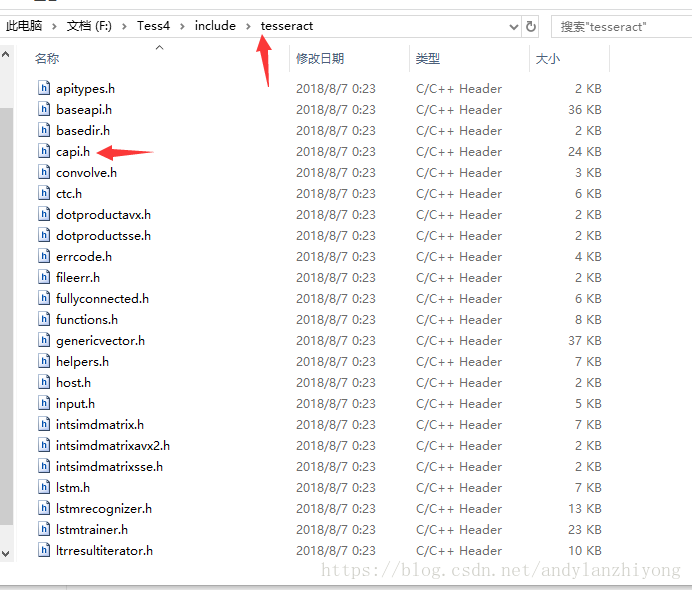Expand the chevron after include breadcrumb
This screenshot has height=590, width=692.
pos(248,26)
